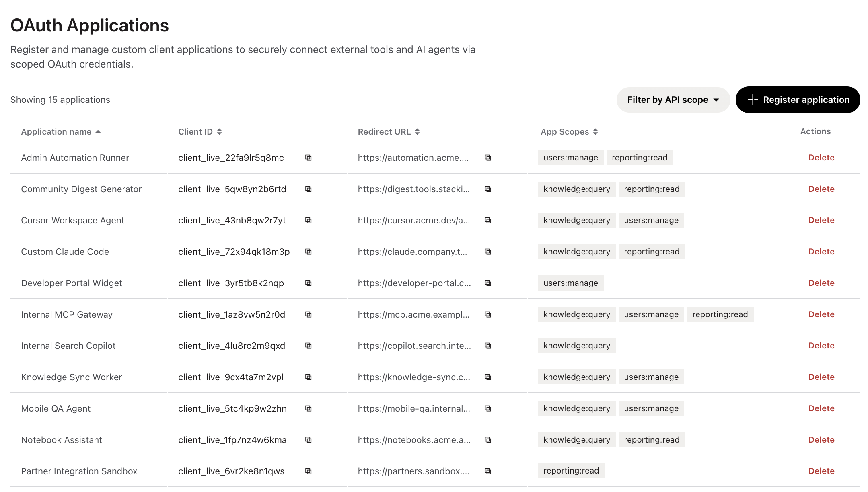Sort by App Scopes column header
868x492 pixels.
tap(569, 132)
